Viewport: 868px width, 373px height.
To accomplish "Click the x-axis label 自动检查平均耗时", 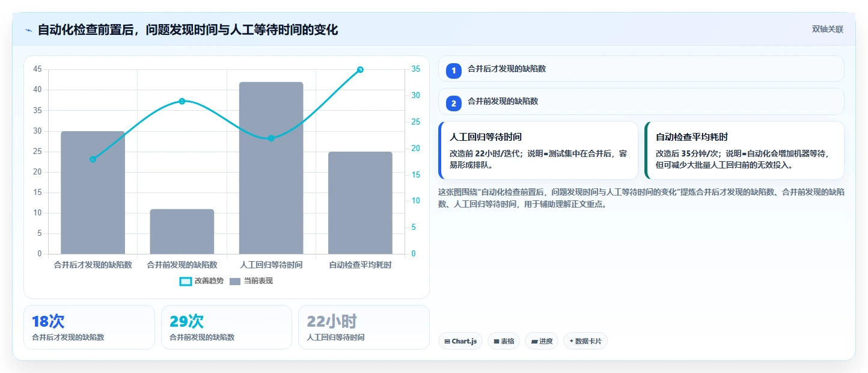I will (360, 265).
